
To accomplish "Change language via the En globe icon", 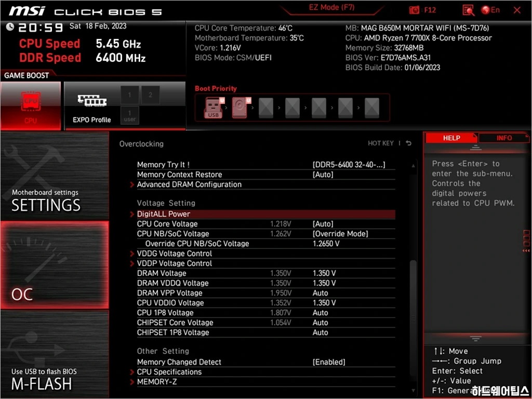I will click(x=490, y=10).
